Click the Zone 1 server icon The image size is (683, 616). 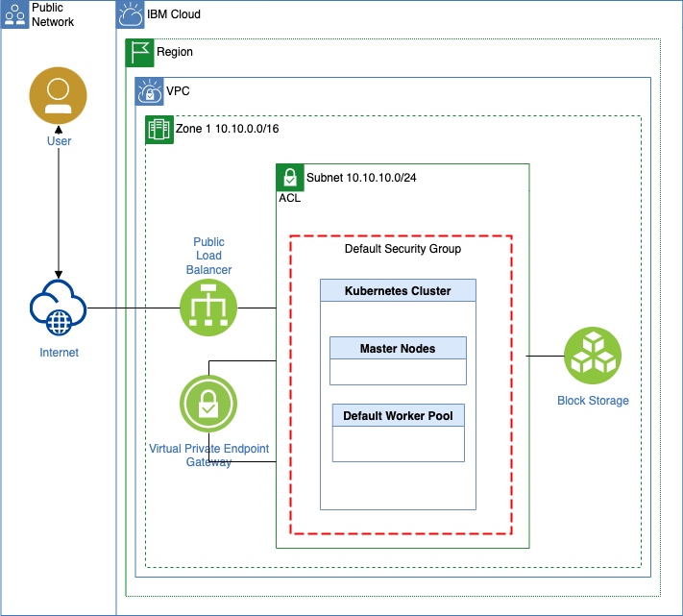(x=159, y=130)
